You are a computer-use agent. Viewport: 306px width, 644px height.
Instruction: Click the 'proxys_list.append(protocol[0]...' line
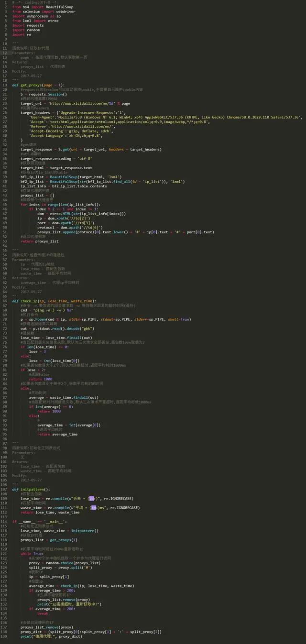pos(125,232)
